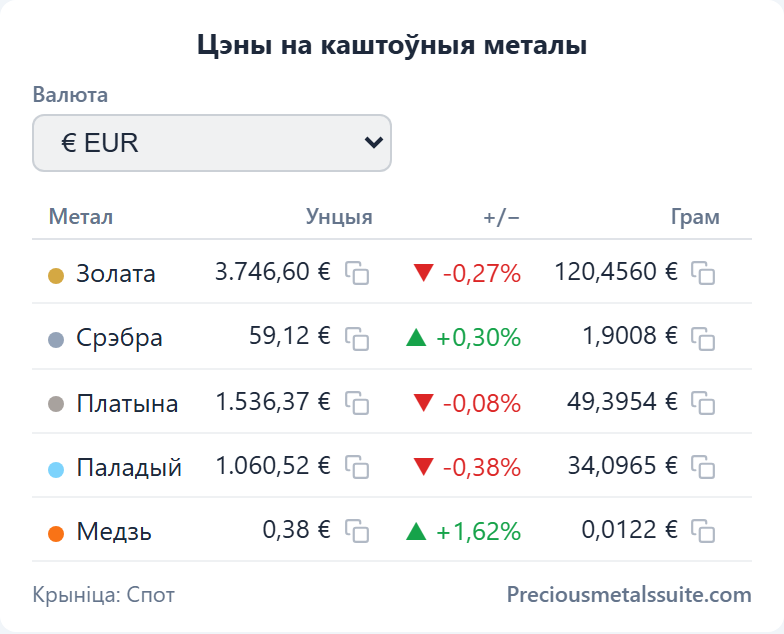Click the orange dot beside Медзь
Image resolution: width=784 pixels, height=634 pixels.
[56, 534]
